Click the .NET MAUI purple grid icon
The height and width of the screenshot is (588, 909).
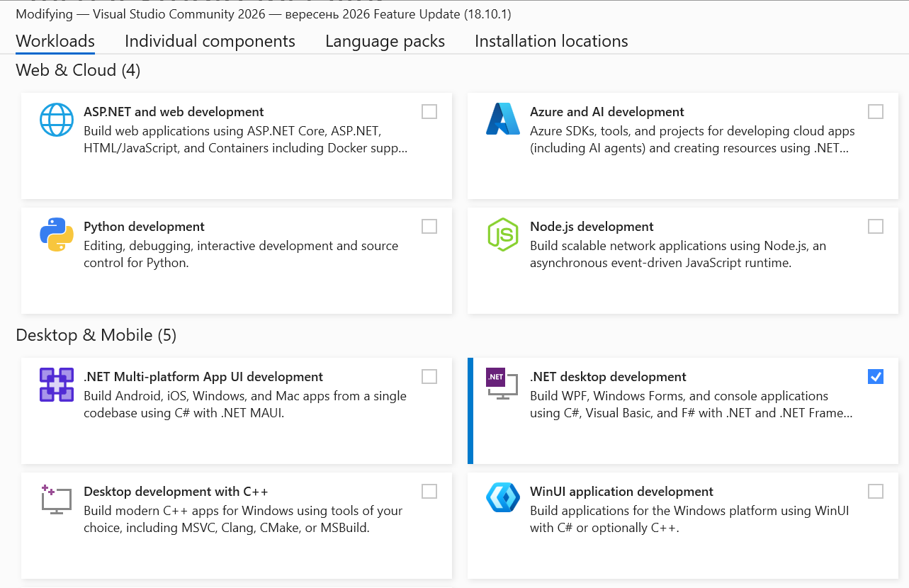point(57,385)
